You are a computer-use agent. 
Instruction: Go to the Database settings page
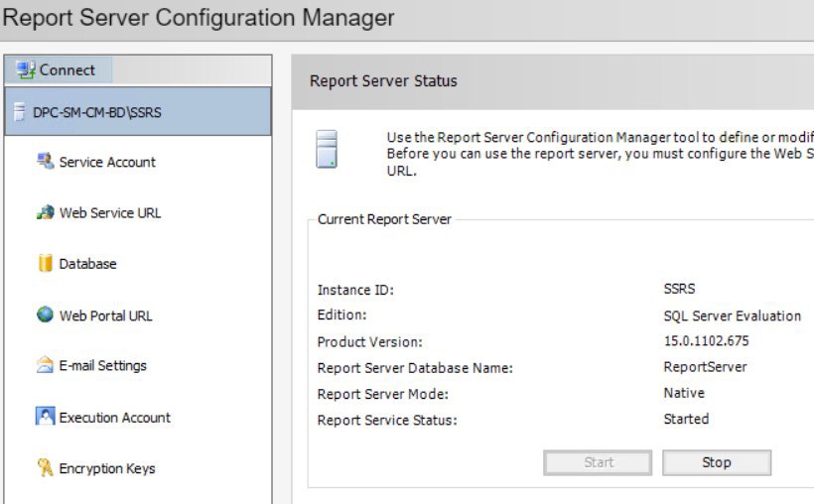coord(87,264)
